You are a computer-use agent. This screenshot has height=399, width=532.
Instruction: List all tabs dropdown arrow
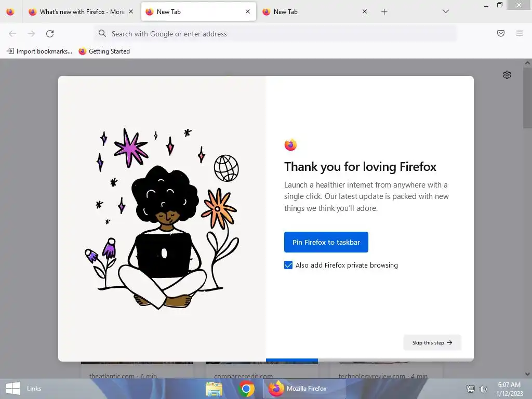[446, 11]
